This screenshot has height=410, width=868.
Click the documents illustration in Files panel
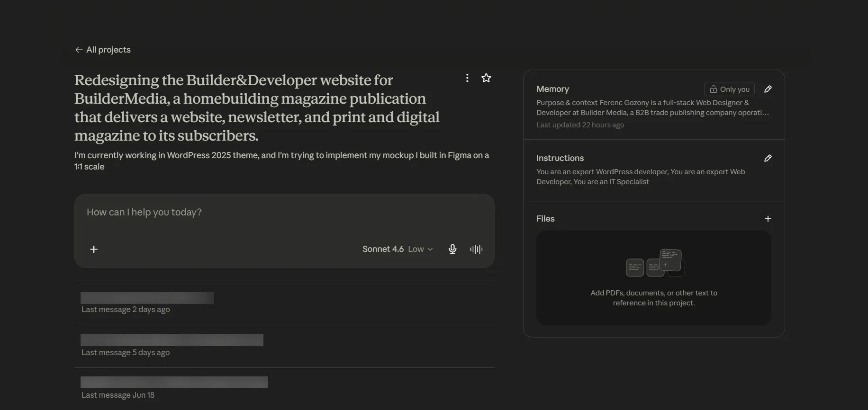[655, 263]
